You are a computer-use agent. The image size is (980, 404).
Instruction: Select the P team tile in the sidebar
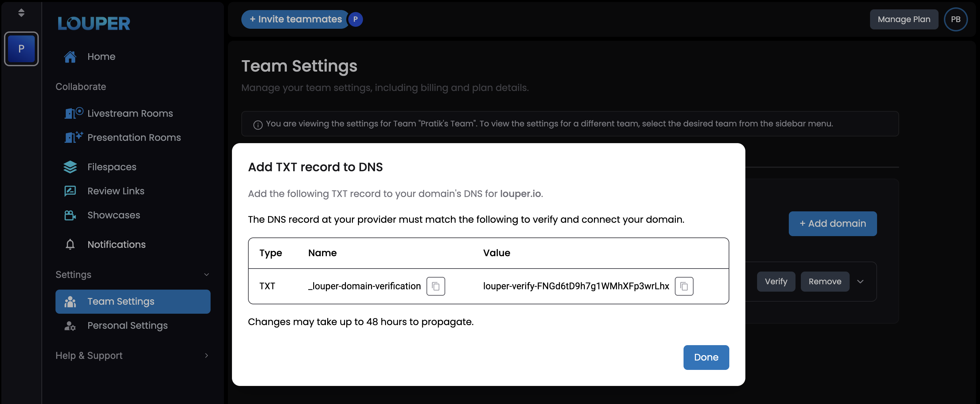point(21,49)
